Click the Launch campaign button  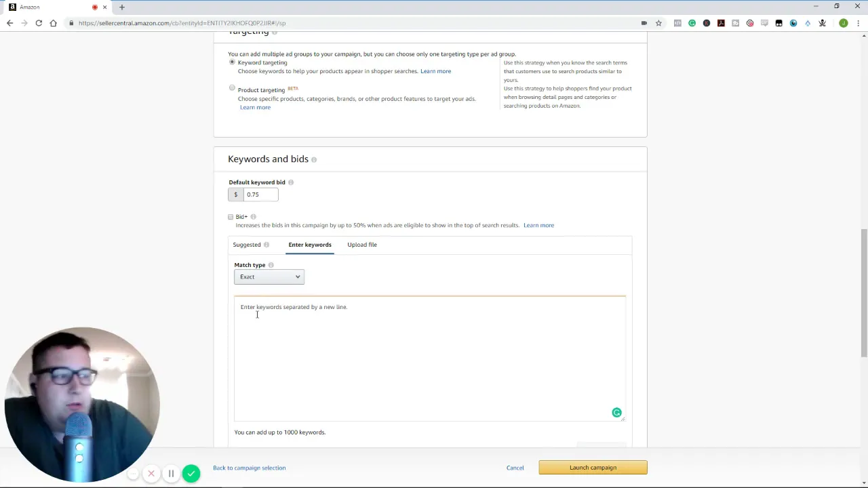coord(593,468)
